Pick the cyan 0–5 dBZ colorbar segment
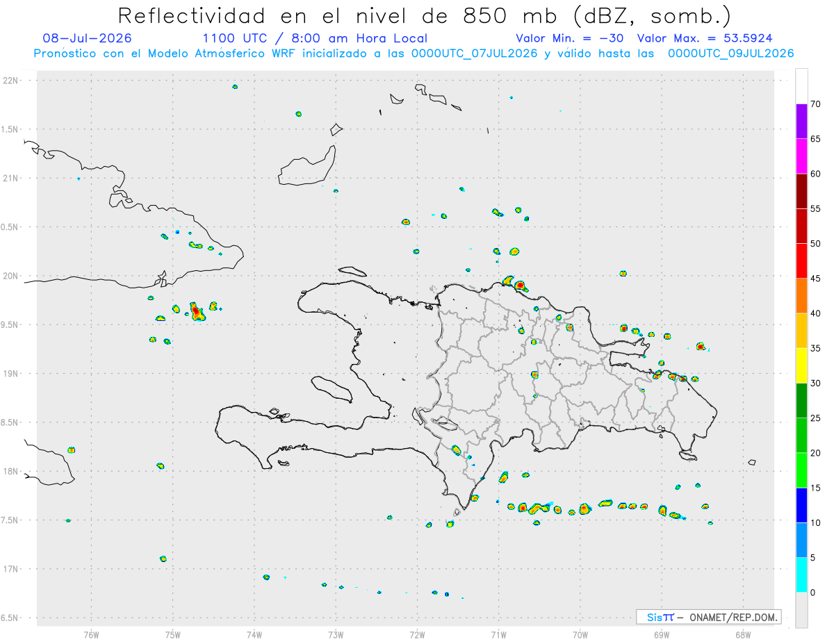Screen dimensions: 834x644 point(801,575)
